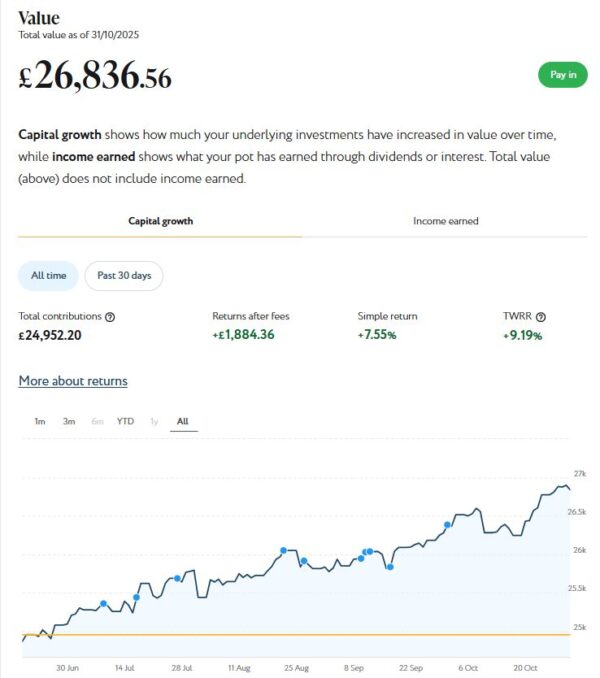The height and width of the screenshot is (678, 600).
Task: Set chart range to 3m
Action: [x=69, y=421]
